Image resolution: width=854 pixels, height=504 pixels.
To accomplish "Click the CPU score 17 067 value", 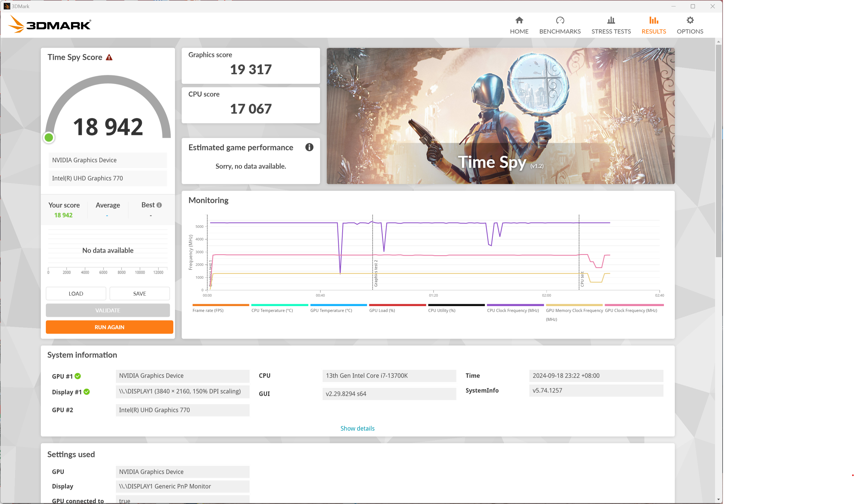I will [x=250, y=109].
